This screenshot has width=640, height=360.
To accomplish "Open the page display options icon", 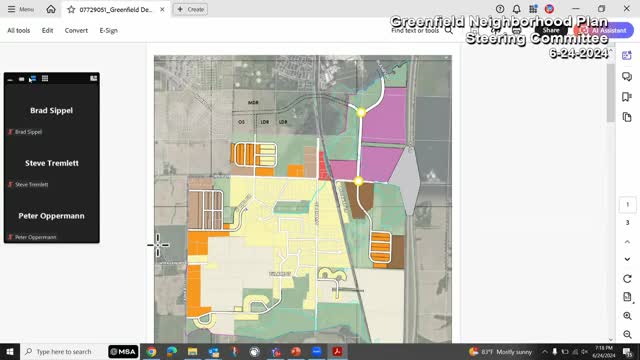I will tap(627, 297).
